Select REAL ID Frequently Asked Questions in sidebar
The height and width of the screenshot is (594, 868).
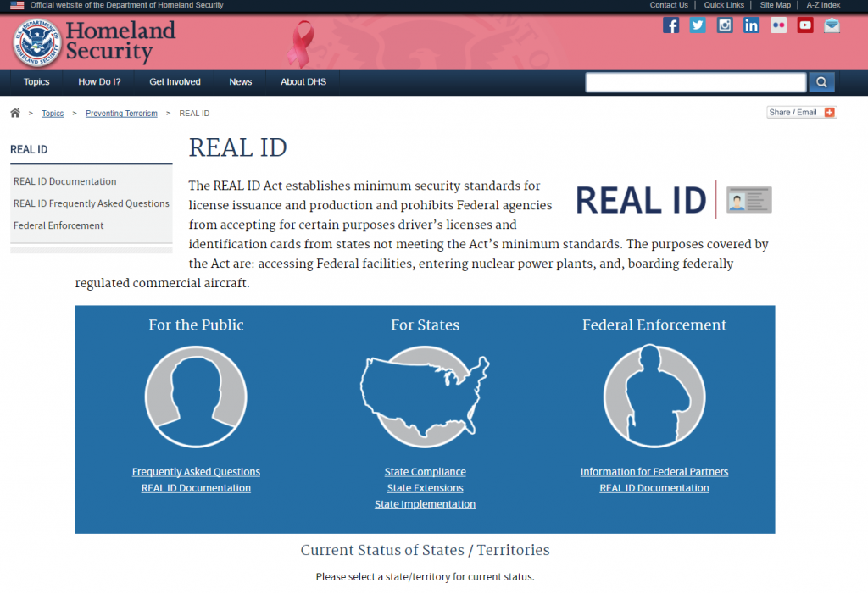click(92, 203)
